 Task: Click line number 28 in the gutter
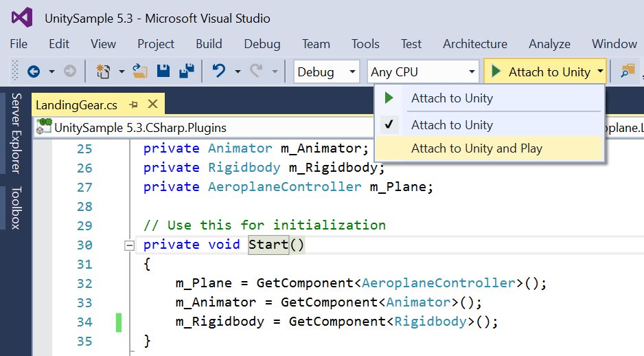(x=84, y=206)
